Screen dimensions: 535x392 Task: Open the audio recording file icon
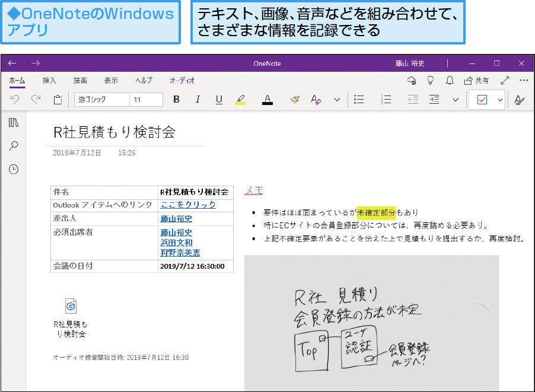[71, 306]
